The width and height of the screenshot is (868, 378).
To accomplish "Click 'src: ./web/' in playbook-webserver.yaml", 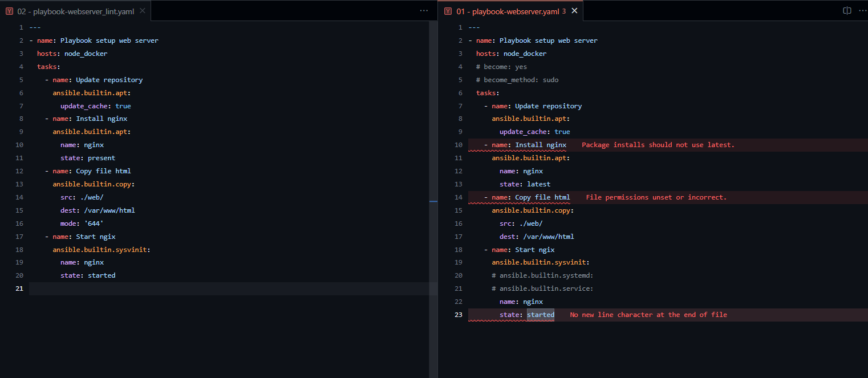I will click(521, 223).
